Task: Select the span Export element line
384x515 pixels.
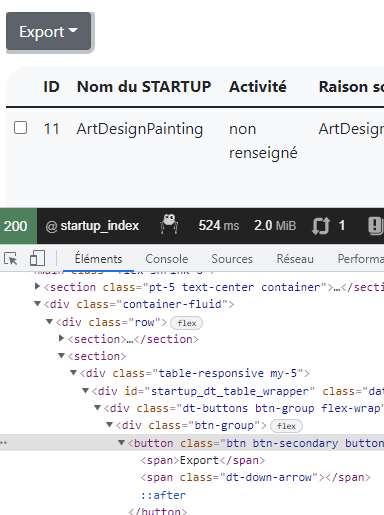Action: [x=203, y=460]
